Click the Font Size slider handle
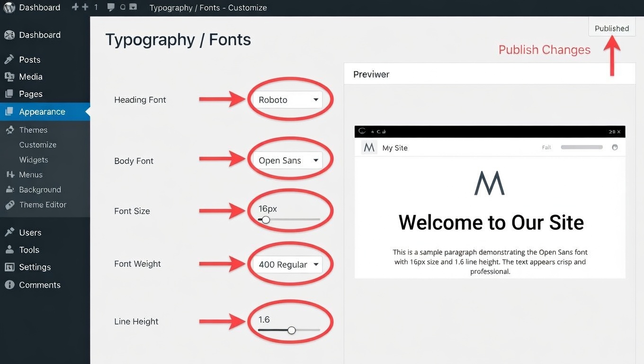 point(266,219)
